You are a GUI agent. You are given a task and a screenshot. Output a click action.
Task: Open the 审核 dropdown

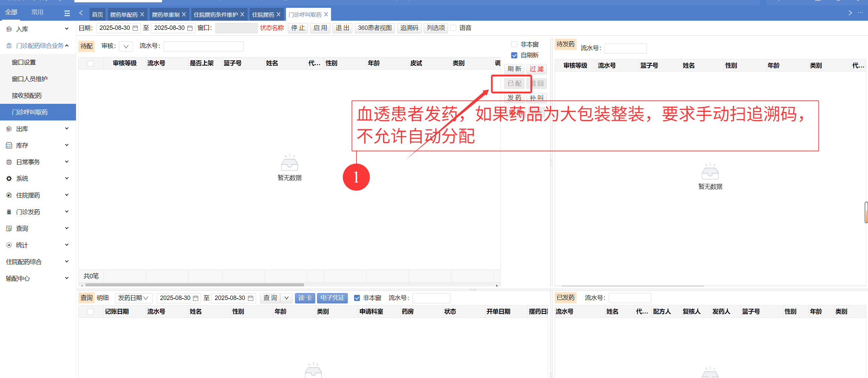tap(126, 46)
